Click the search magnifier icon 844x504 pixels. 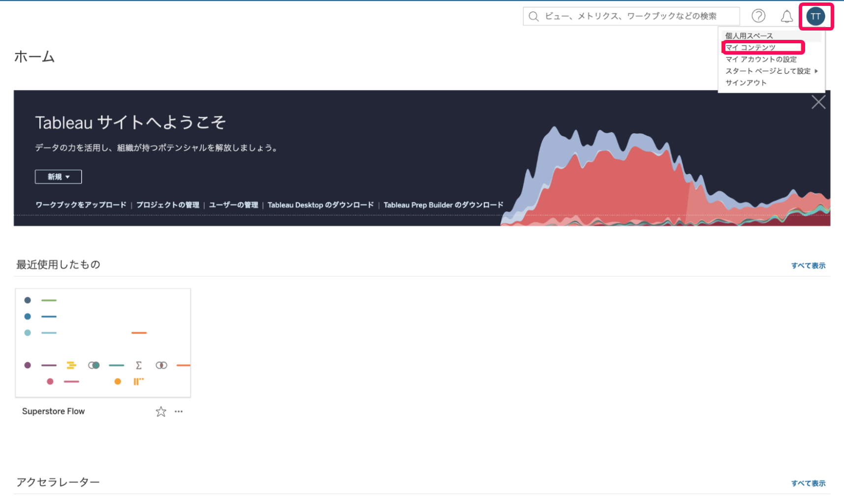pyautogui.click(x=533, y=16)
